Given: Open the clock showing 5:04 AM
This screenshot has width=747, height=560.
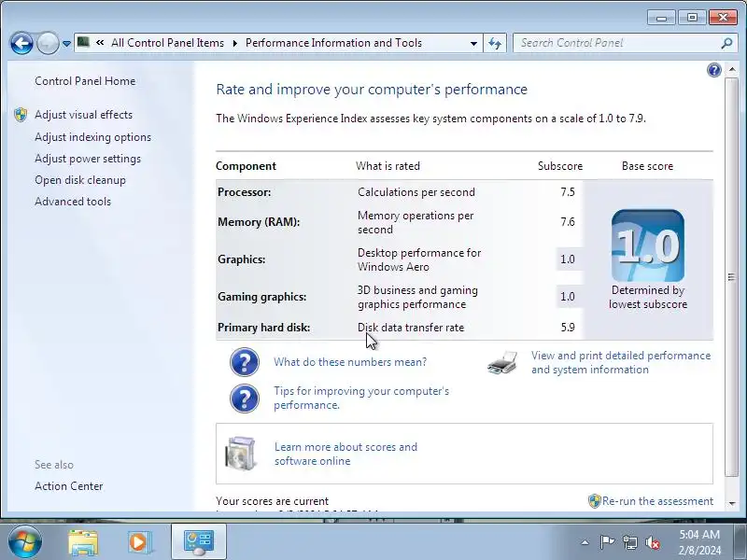Looking at the screenshot, I should point(699,542).
